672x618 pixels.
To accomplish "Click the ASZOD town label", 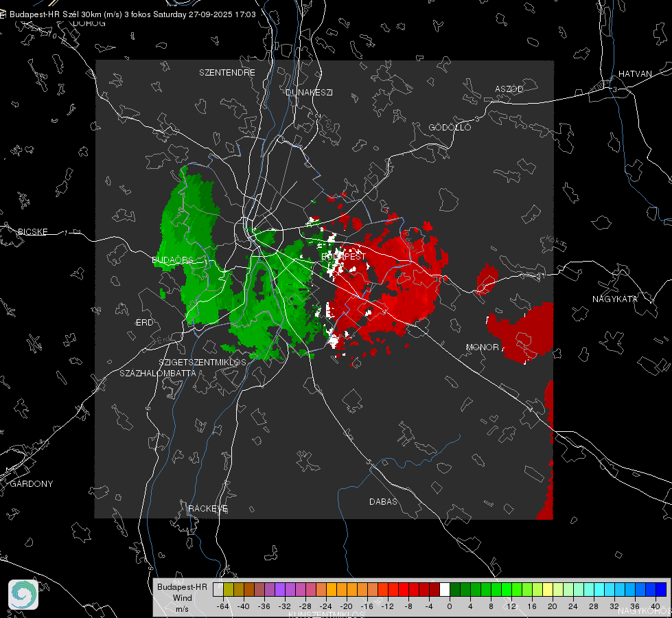I will pos(509,89).
